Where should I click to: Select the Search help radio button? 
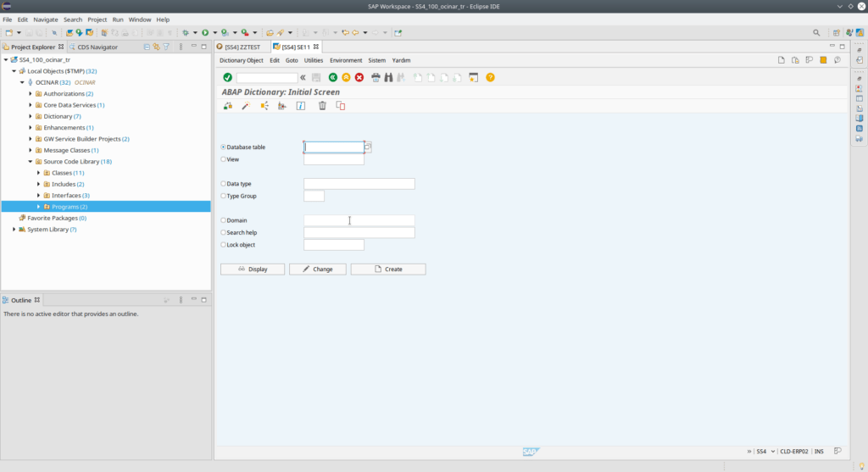point(223,232)
